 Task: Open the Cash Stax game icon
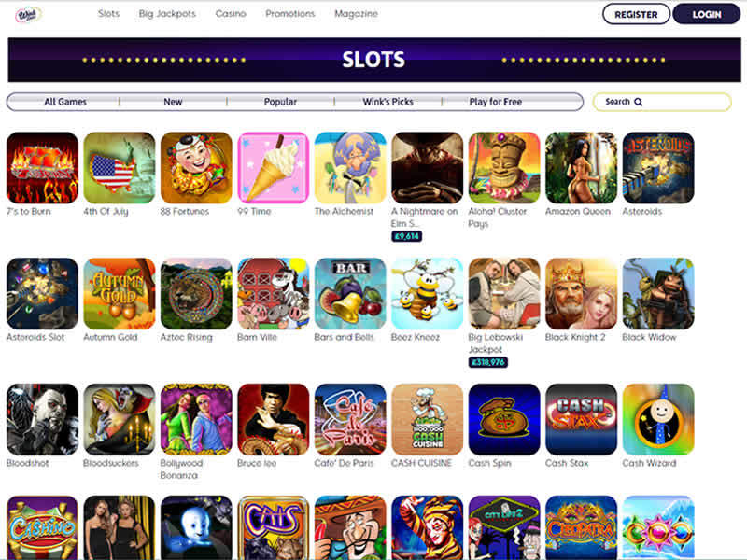581,419
